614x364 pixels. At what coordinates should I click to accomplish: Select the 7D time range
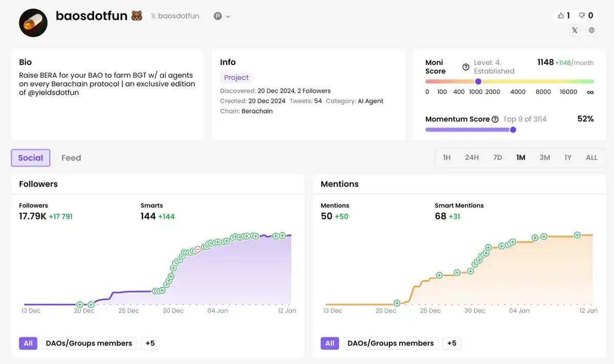[497, 157]
